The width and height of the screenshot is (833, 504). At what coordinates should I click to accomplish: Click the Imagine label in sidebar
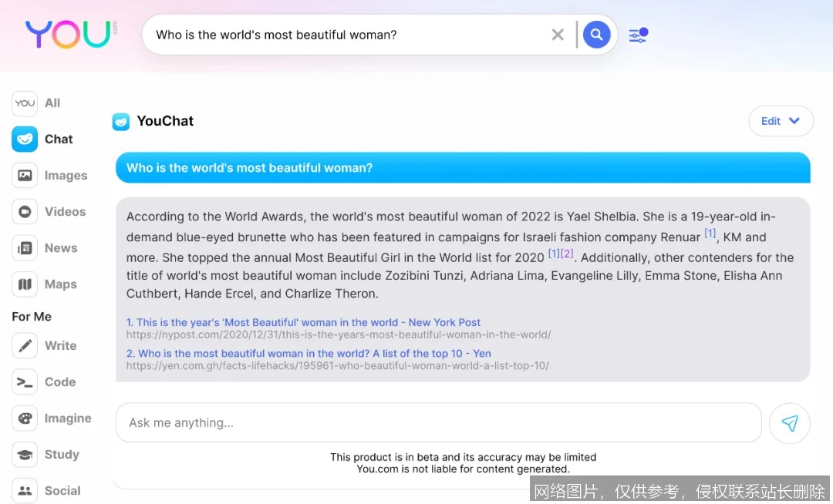click(x=68, y=418)
